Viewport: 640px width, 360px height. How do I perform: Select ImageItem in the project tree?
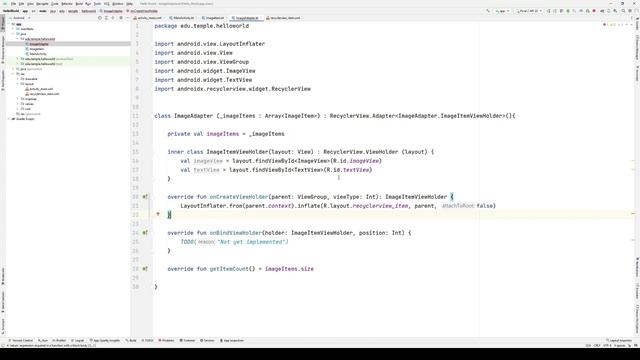[37, 49]
